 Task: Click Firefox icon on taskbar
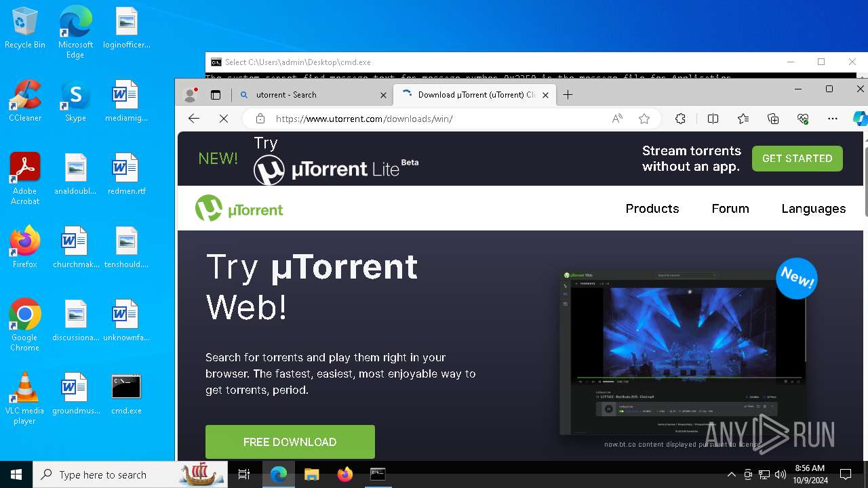pyautogui.click(x=345, y=474)
